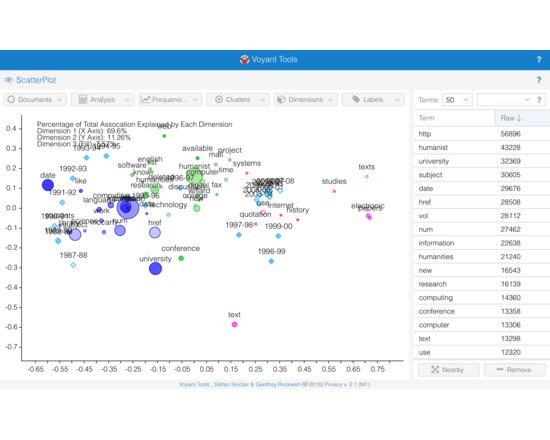
Task: Select the text term row
Action: tap(482, 339)
